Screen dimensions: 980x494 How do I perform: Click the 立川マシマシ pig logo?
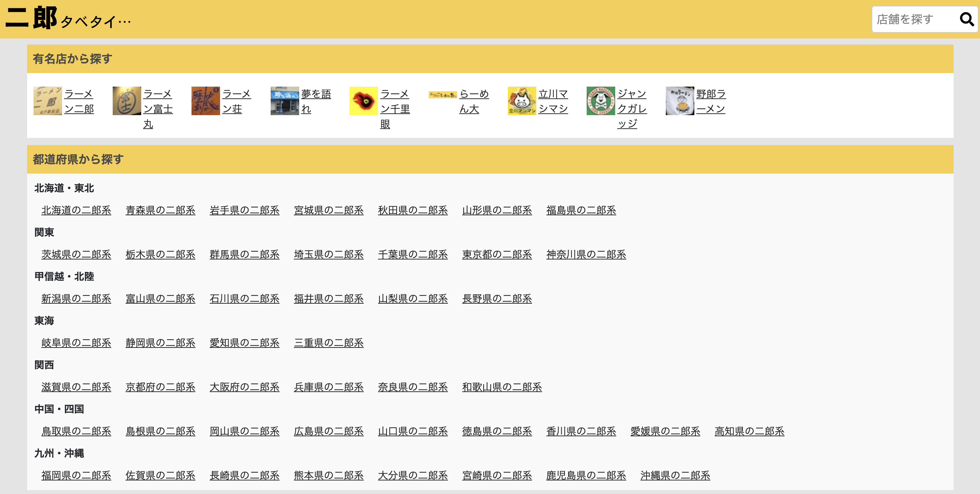522,101
